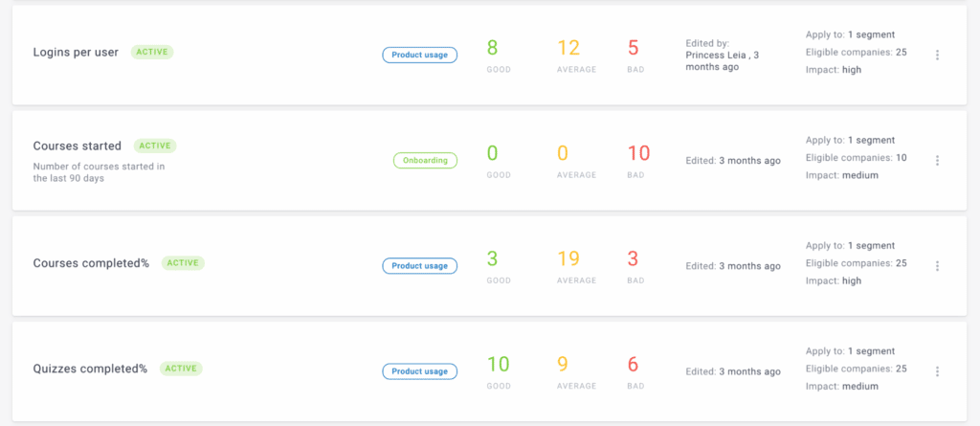Click the Product usage tag on Quizzes completed%
Viewport: 980px width, 426px height.
pos(419,371)
